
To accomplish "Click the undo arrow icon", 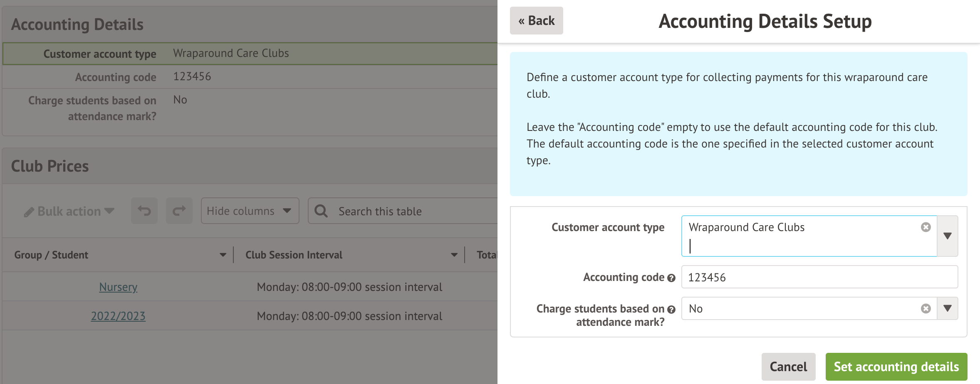I will click(x=144, y=211).
